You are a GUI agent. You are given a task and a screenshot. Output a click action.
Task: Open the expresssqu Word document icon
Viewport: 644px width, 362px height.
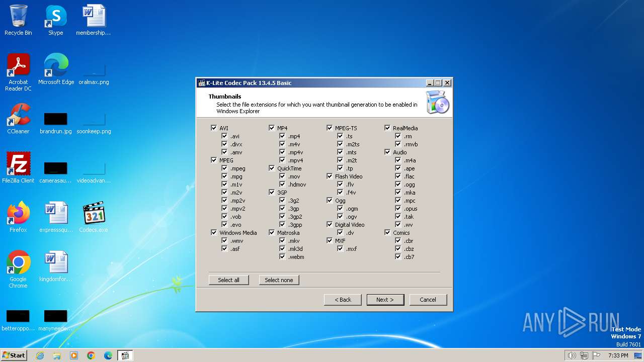pos(55,217)
